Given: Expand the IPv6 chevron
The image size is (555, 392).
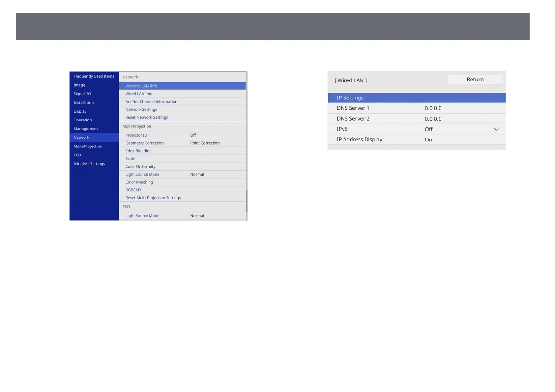Looking at the screenshot, I should [496, 129].
